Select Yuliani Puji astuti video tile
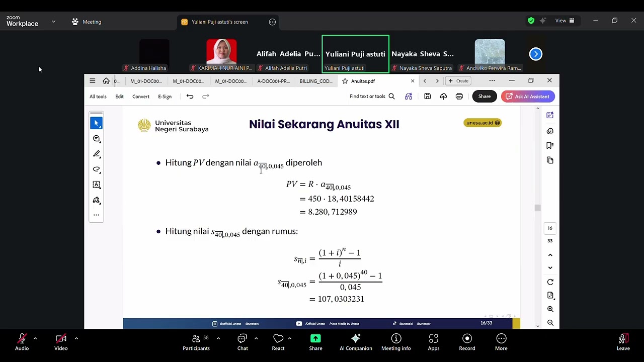This screenshot has height=362, width=644. point(355,54)
